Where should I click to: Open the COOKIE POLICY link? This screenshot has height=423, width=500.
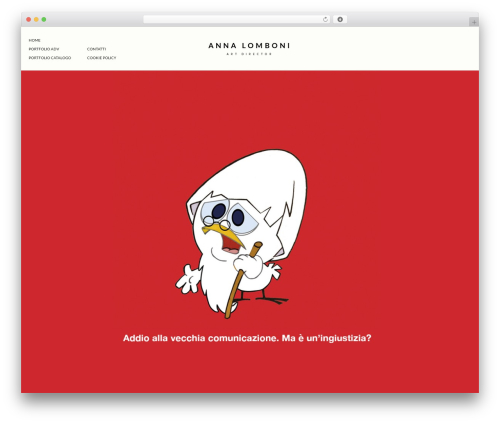point(101,58)
